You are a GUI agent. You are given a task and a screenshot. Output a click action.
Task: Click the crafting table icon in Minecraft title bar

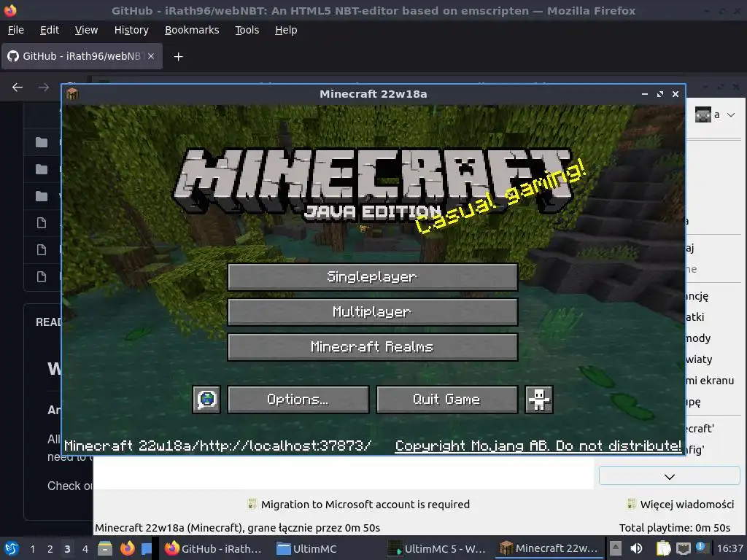pos(72,94)
